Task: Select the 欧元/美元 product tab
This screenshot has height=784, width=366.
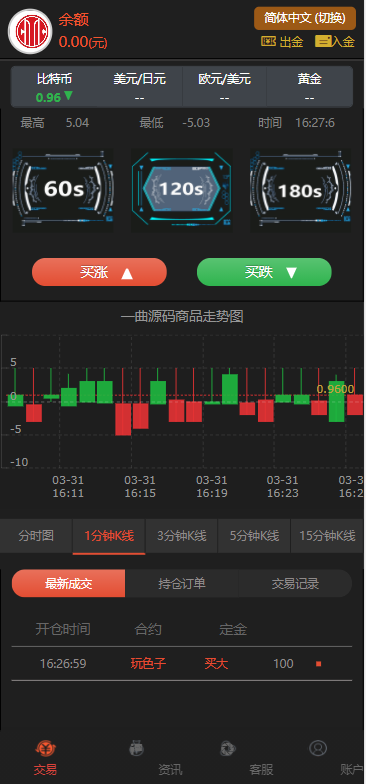Action: coord(224,87)
